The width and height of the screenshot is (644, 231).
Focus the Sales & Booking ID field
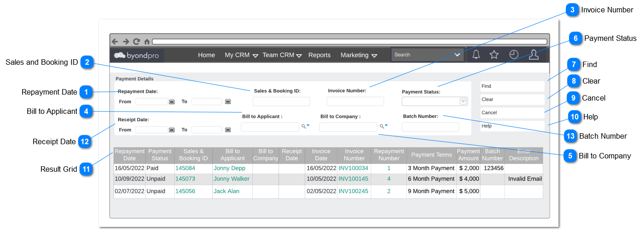point(281,101)
